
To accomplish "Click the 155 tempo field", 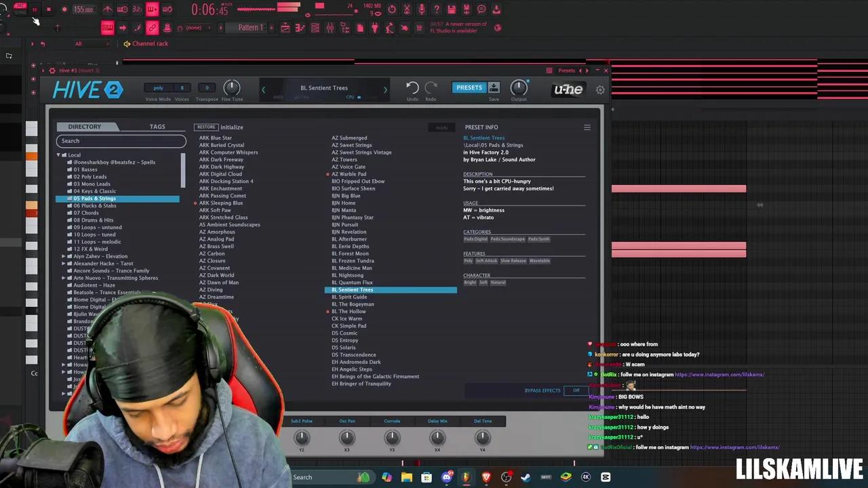I will (x=83, y=9).
